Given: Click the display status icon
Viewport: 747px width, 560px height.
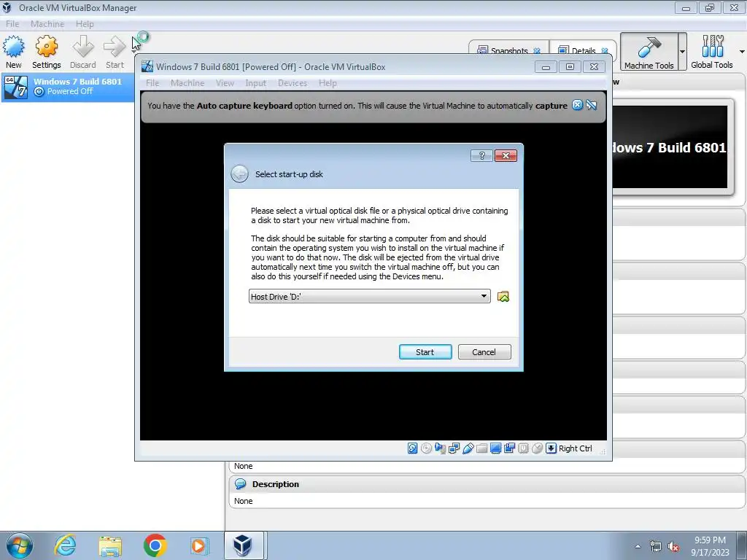Looking at the screenshot, I should coord(495,448).
